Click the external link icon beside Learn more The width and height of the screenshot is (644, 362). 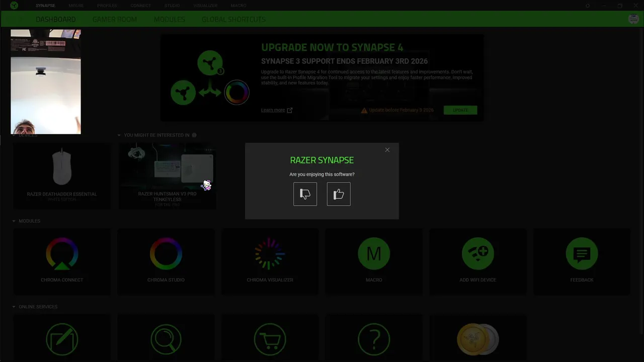click(289, 110)
